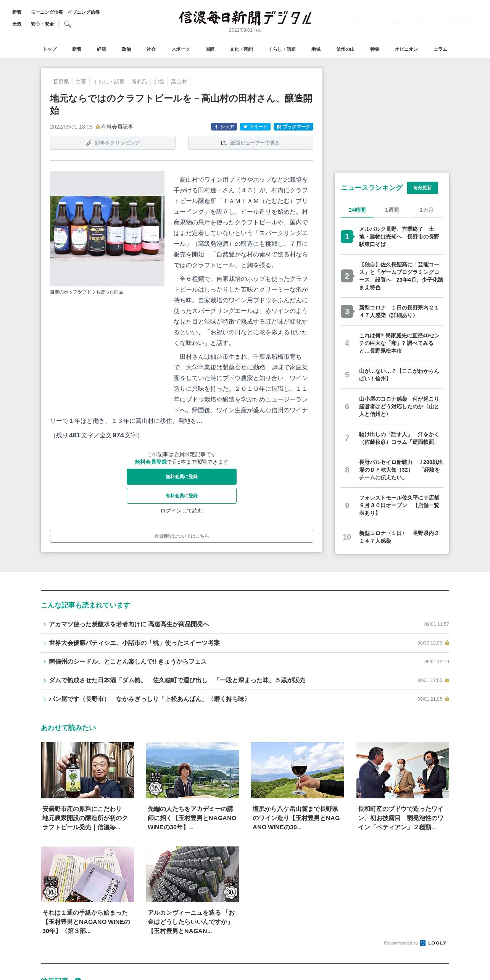Open thumbnail of hand holding red wine glass
Viewport: 490px width, 980px height.
pyautogui.click(x=298, y=770)
